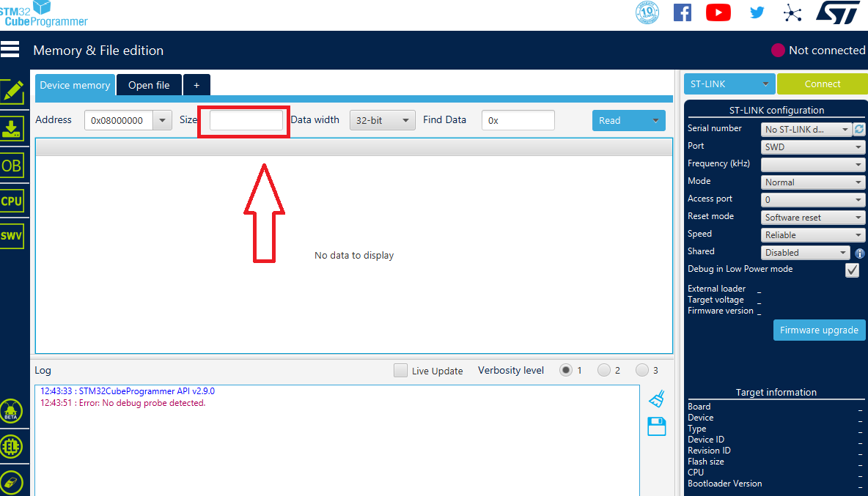Expand the Address dropdown arrow
Viewport: 868px width, 496px height.
(x=162, y=120)
